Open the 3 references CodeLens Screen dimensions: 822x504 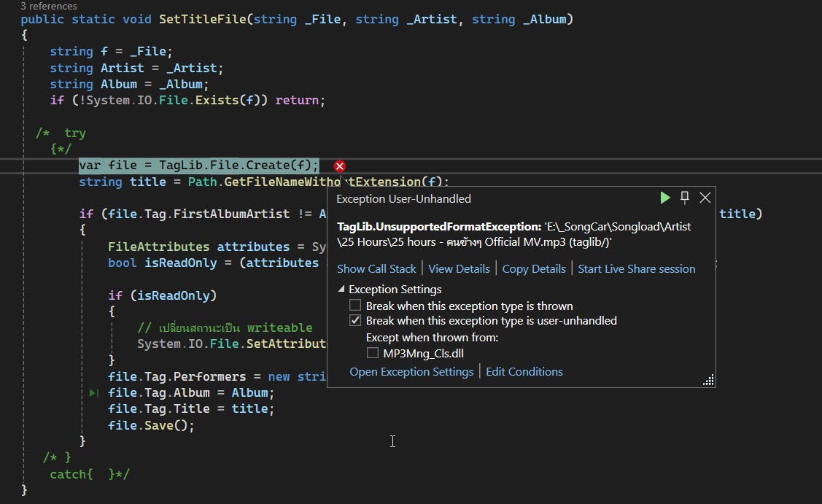coord(48,7)
